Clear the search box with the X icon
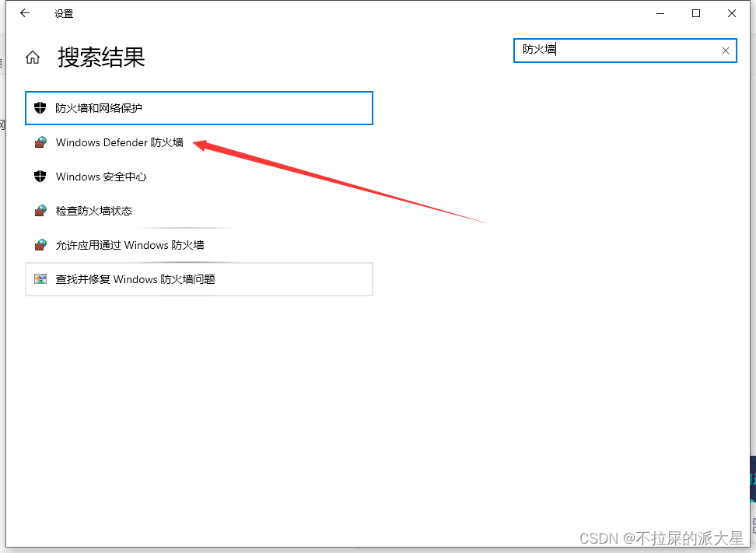This screenshot has width=756, height=553. 725,51
